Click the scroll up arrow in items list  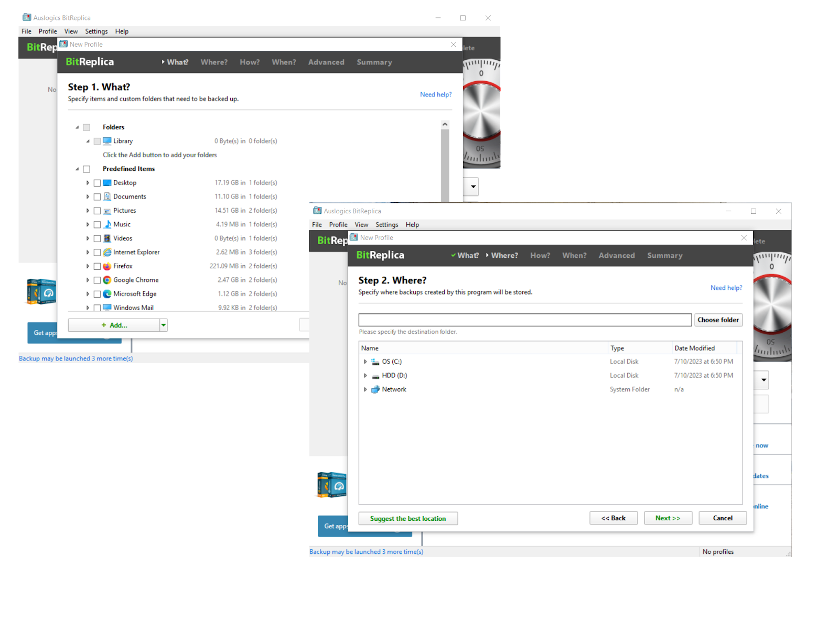[x=445, y=125]
